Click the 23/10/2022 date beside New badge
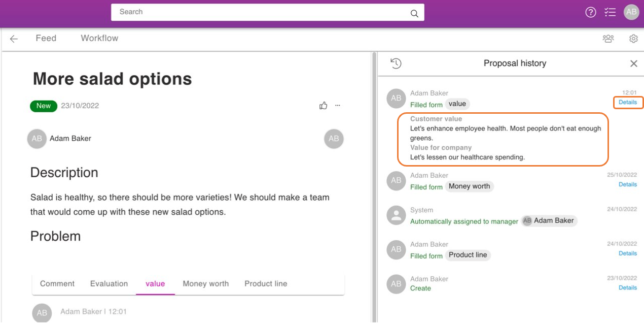Viewport: 644px width, 324px height. (x=80, y=106)
